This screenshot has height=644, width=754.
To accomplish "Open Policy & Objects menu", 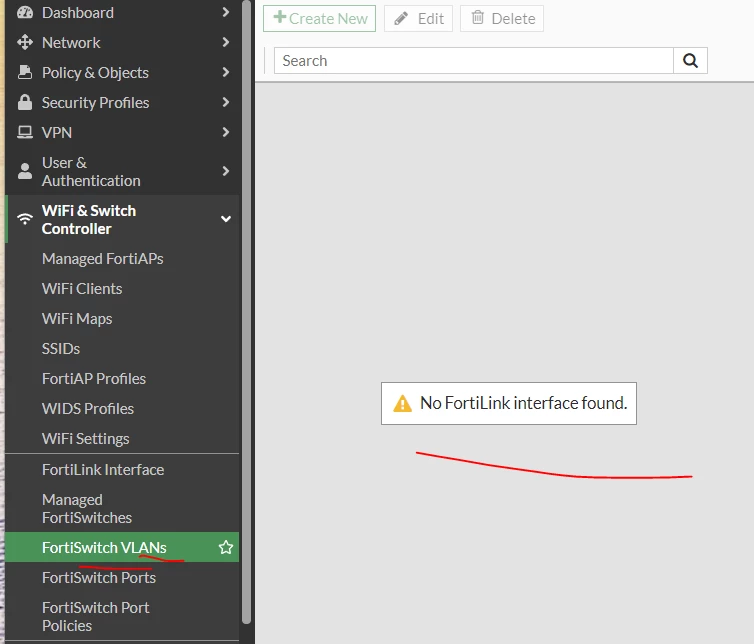I will pos(122,72).
